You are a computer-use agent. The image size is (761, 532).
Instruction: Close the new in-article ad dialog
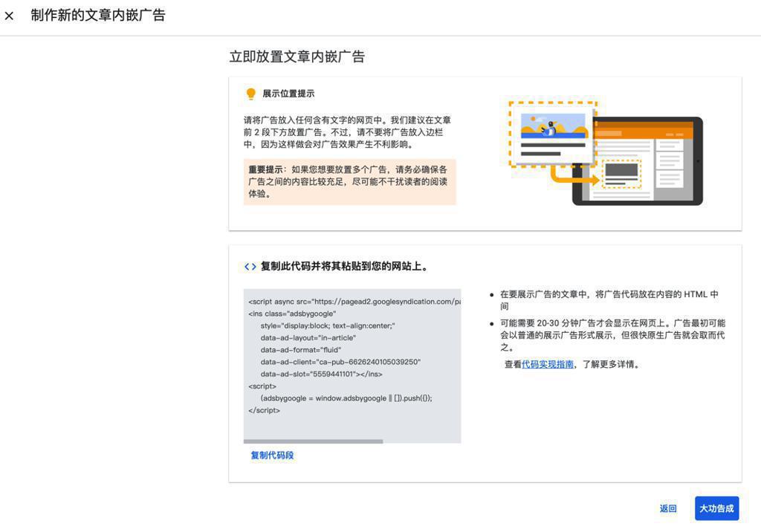[9, 16]
